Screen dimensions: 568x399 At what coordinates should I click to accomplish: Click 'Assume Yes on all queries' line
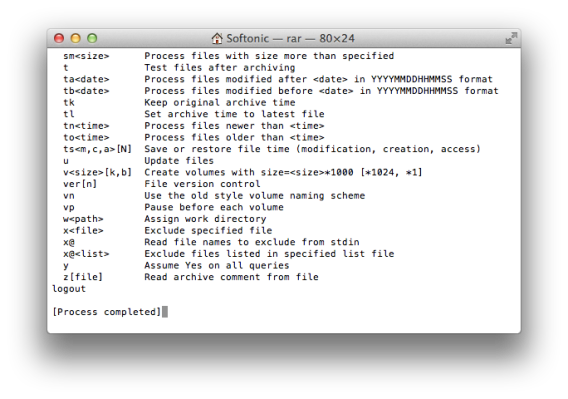tap(217, 266)
